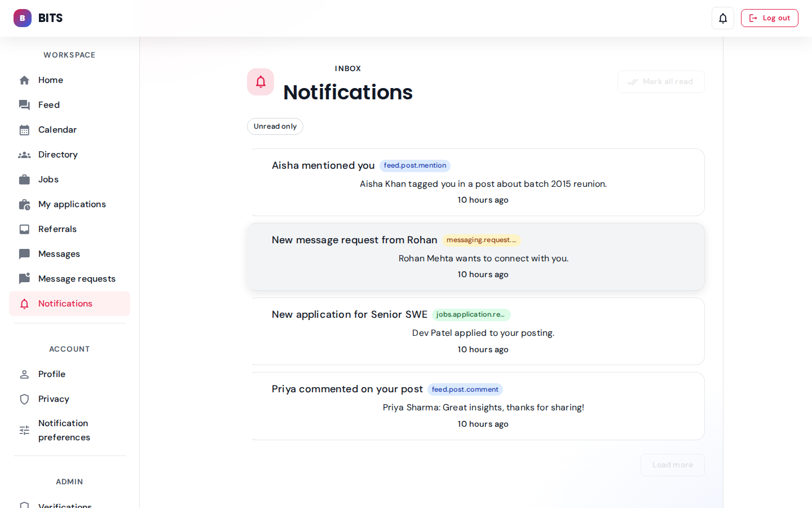
Task: Click the Message requests icon
Action: pyautogui.click(x=24, y=279)
